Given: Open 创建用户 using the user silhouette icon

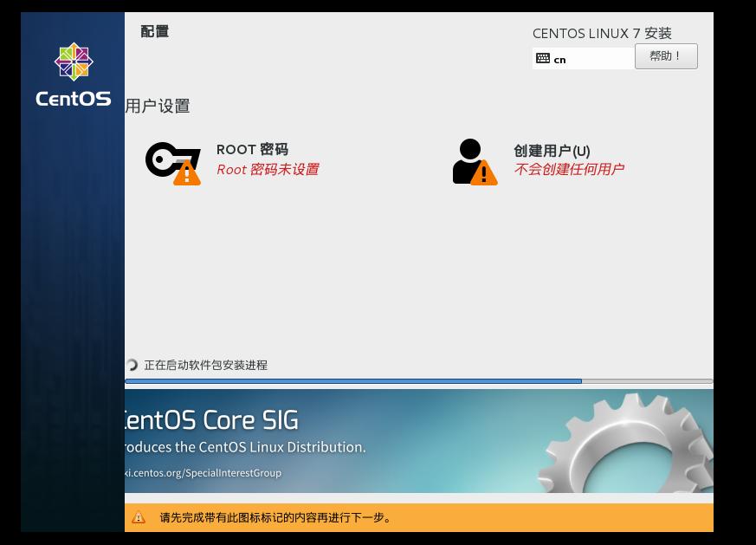Looking at the screenshot, I should pyautogui.click(x=468, y=158).
